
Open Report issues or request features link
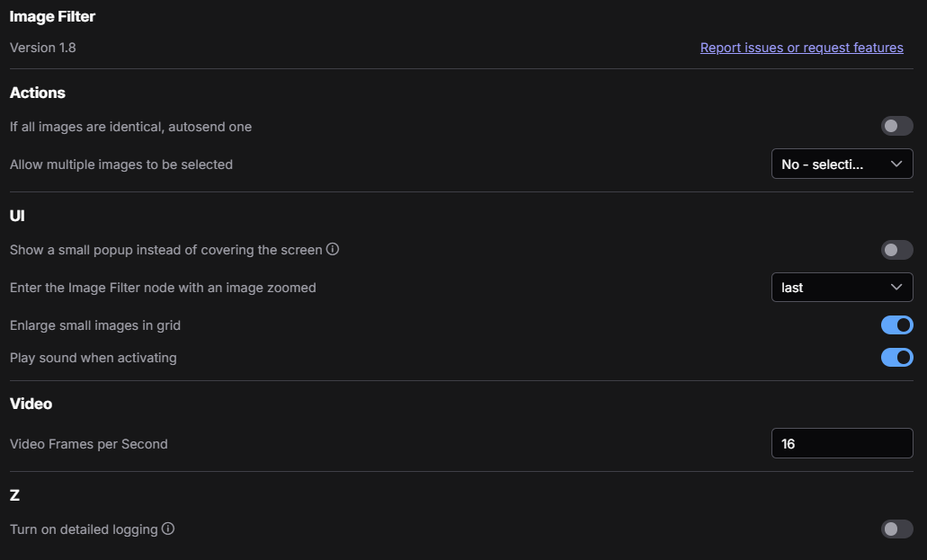tap(802, 48)
